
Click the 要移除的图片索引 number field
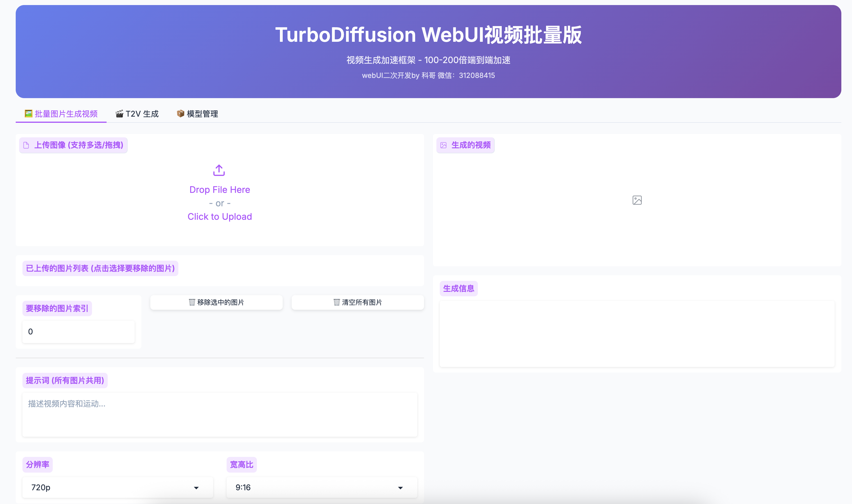coord(78,332)
